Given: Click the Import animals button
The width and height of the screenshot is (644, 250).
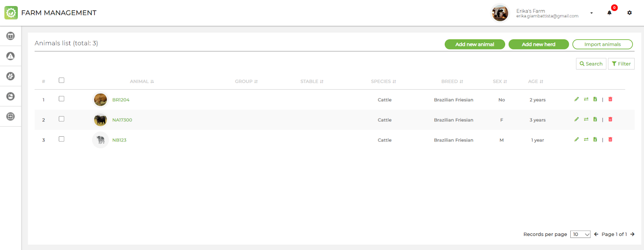Looking at the screenshot, I should pyautogui.click(x=603, y=44).
